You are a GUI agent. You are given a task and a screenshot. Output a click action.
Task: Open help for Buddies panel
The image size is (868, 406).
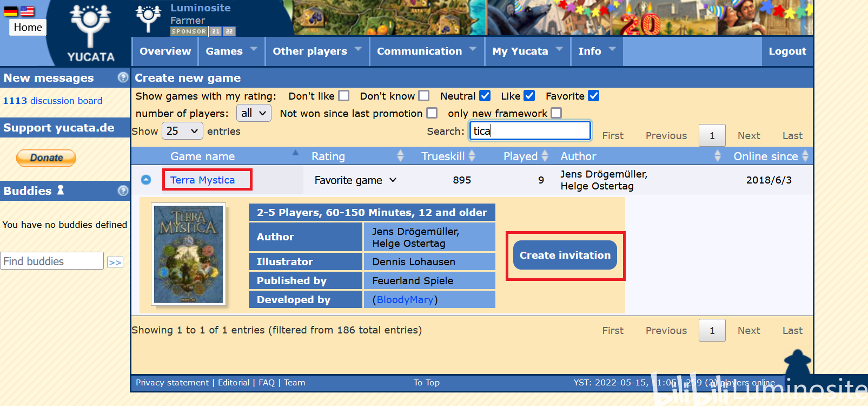[123, 191]
